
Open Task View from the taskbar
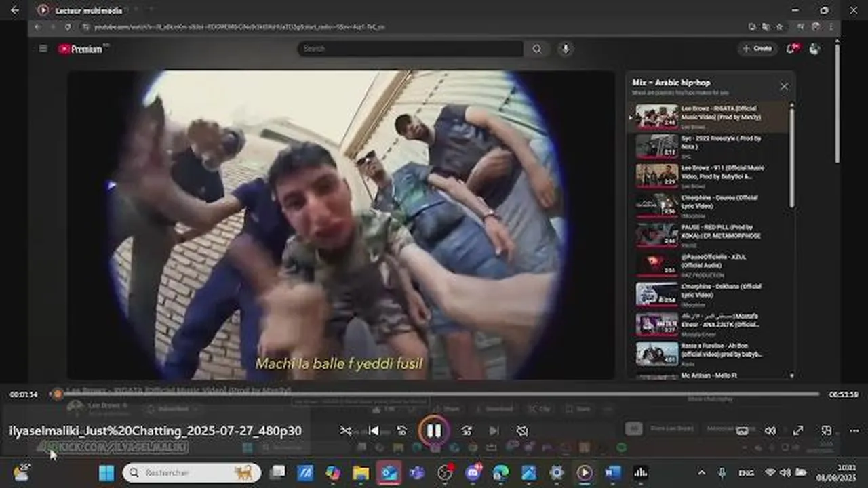[277, 472]
